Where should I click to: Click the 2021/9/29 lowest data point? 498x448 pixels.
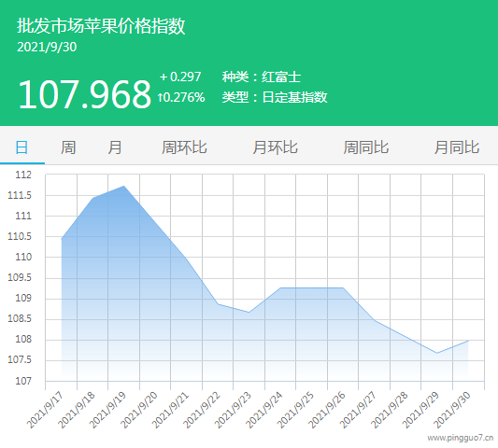437,353
